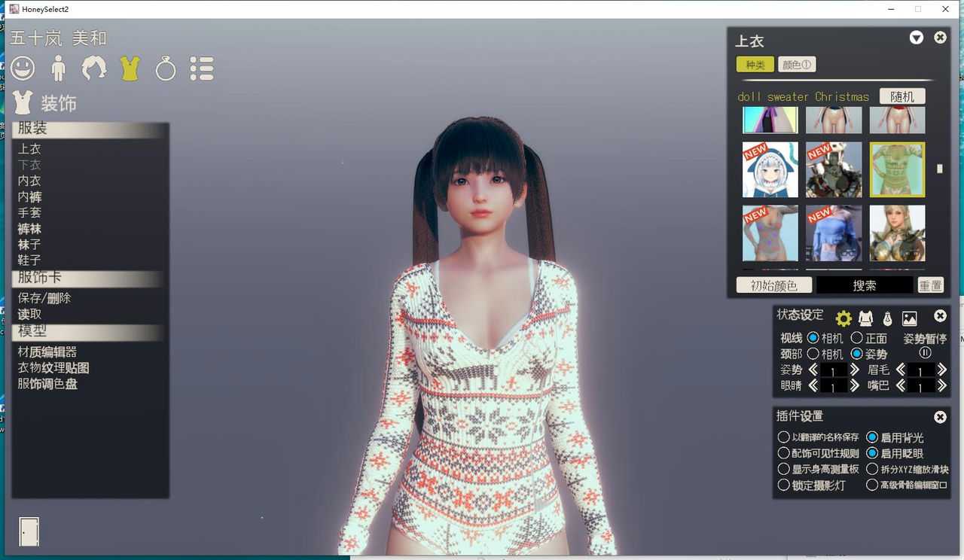
Task: Click the lightbulb icon in the 状态设定 panel
Action: 888,318
